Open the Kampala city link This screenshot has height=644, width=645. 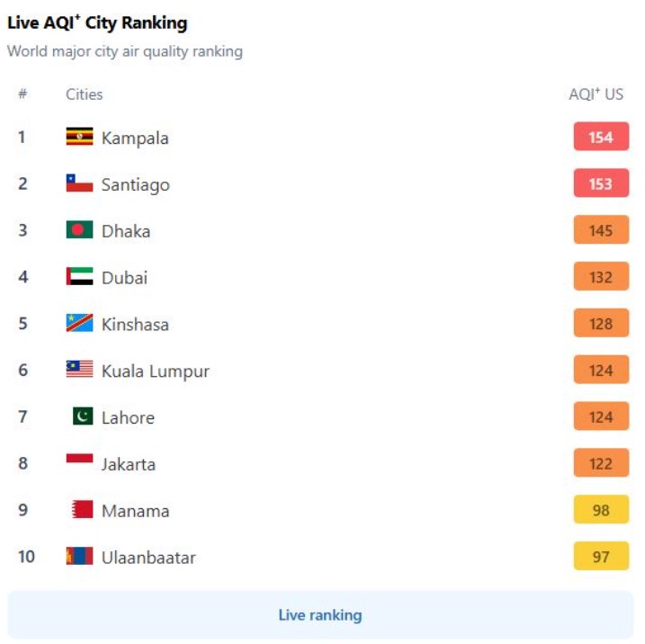pyautogui.click(x=135, y=139)
